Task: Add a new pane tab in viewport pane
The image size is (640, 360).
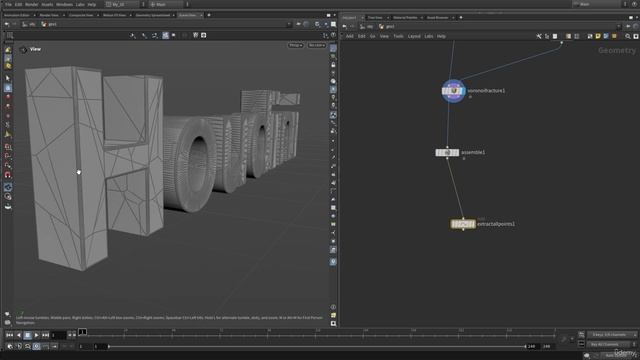Action: coord(209,15)
